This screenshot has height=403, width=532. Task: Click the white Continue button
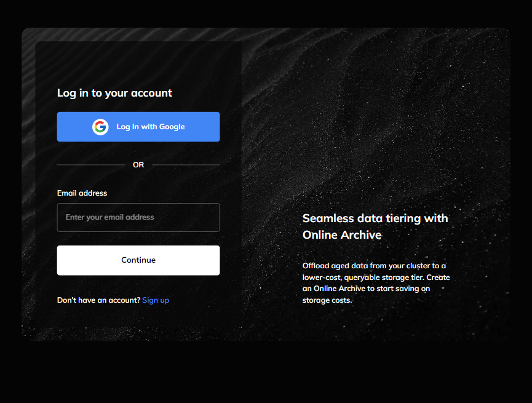coord(138,260)
